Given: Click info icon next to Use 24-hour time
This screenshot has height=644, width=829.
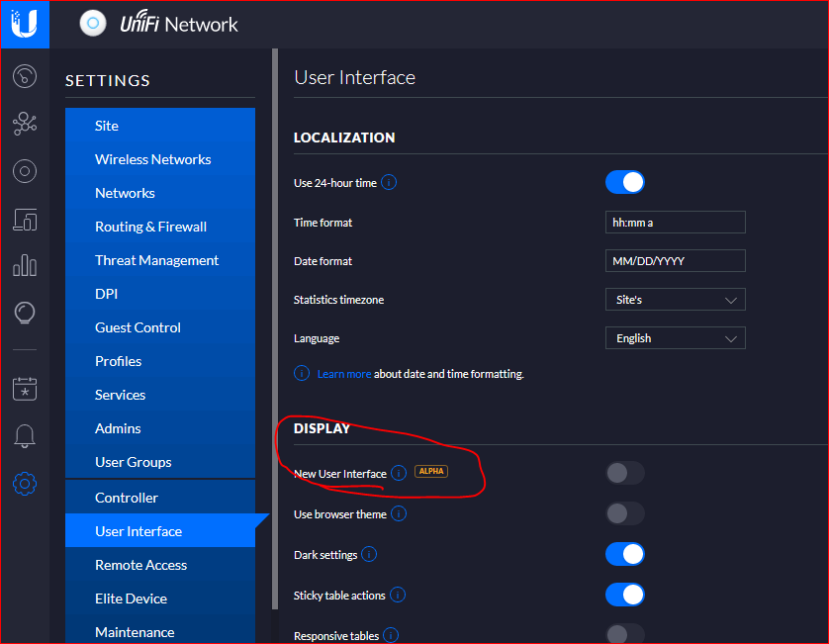Looking at the screenshot, I should 389,182.
